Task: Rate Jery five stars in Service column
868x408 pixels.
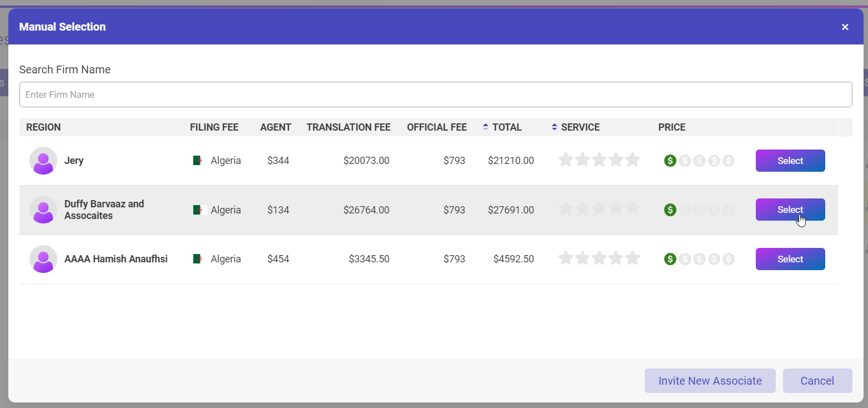Action: 633,161
